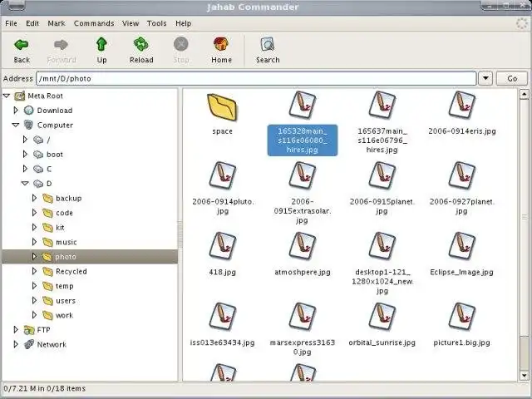Expand the Download tree node

click(16, 111)
